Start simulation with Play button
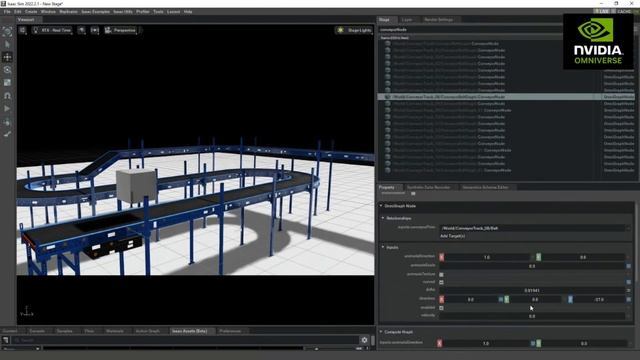Viewport: 640px width, 360px height. coord(7,109)
